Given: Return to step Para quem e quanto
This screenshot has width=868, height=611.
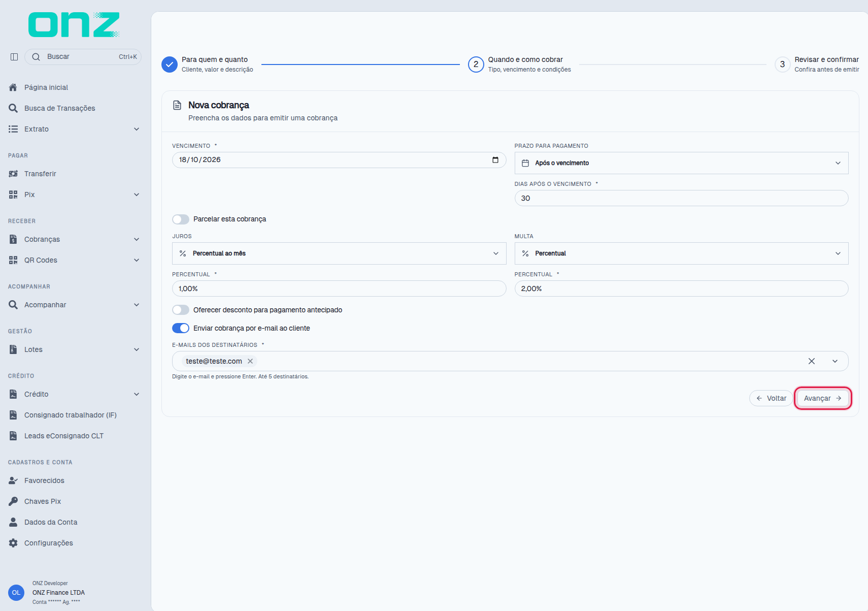Looking at the screenshot, I should [208, 65].
